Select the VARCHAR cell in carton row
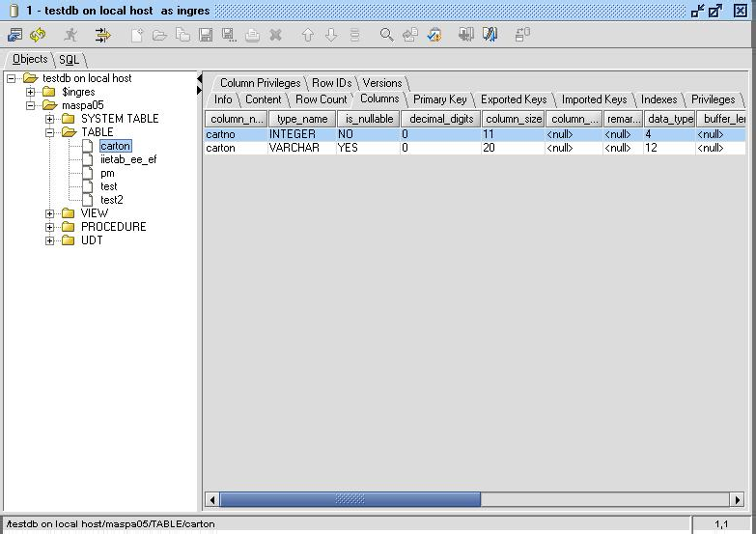Viewport: 756px width, 534px height. point(302,148)
